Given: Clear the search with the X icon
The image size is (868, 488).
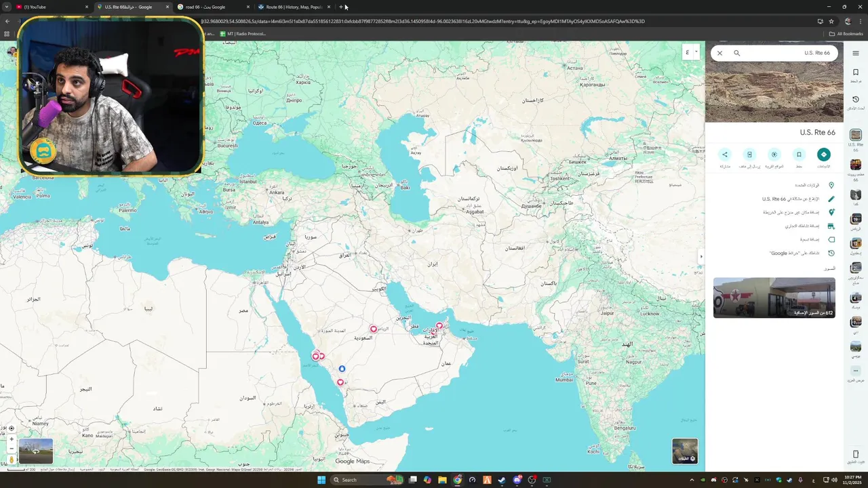Looking at the screenshot, I should point(719,53).
